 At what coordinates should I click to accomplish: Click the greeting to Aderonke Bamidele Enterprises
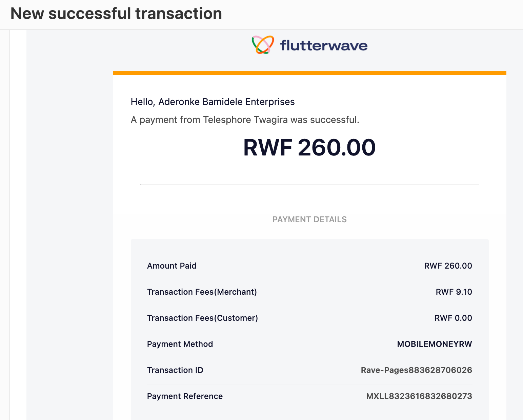(213, 102)
